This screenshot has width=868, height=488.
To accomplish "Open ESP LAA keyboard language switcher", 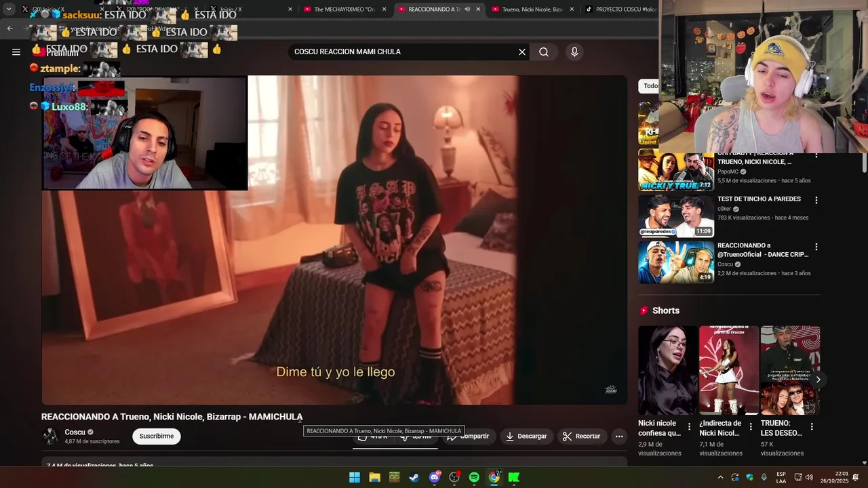I will [x=781, y=477].
